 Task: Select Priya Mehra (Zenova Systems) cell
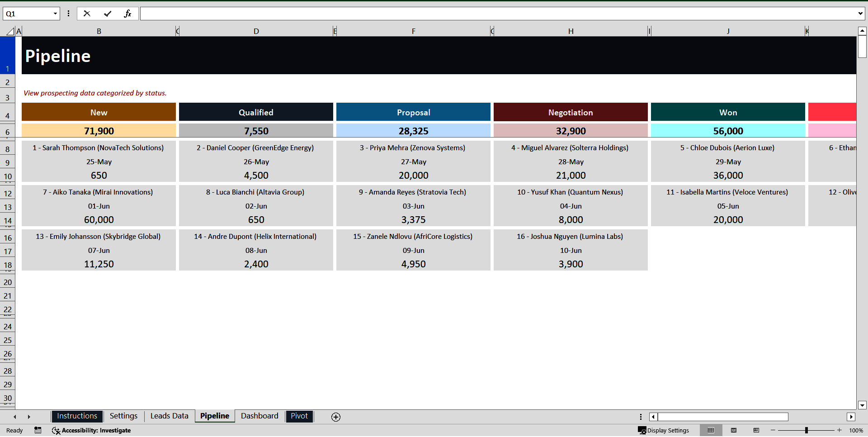(x=414, y=148)
